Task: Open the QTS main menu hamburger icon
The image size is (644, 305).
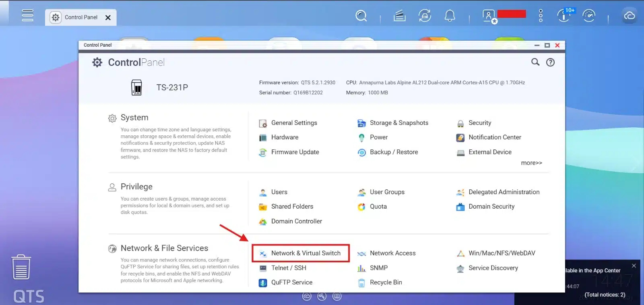Action: (27, 15)
